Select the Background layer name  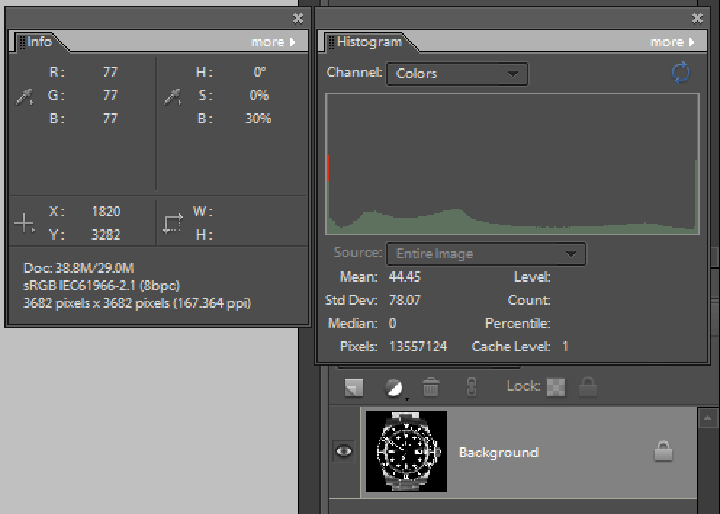[x=499, y=452]
